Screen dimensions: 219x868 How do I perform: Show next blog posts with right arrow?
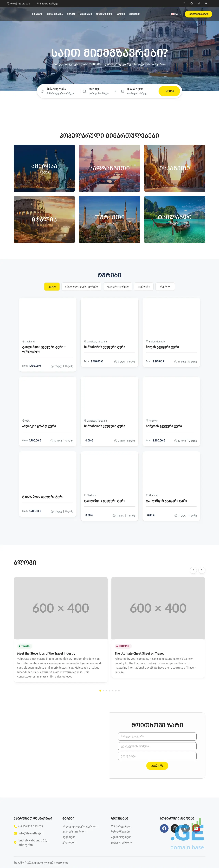pos(202,570)
